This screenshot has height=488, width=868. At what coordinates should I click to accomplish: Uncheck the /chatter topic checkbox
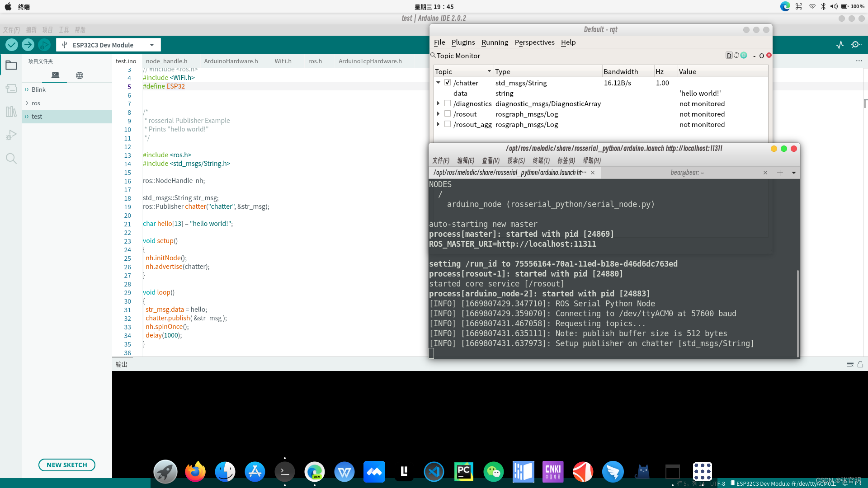tap(448, 83)
